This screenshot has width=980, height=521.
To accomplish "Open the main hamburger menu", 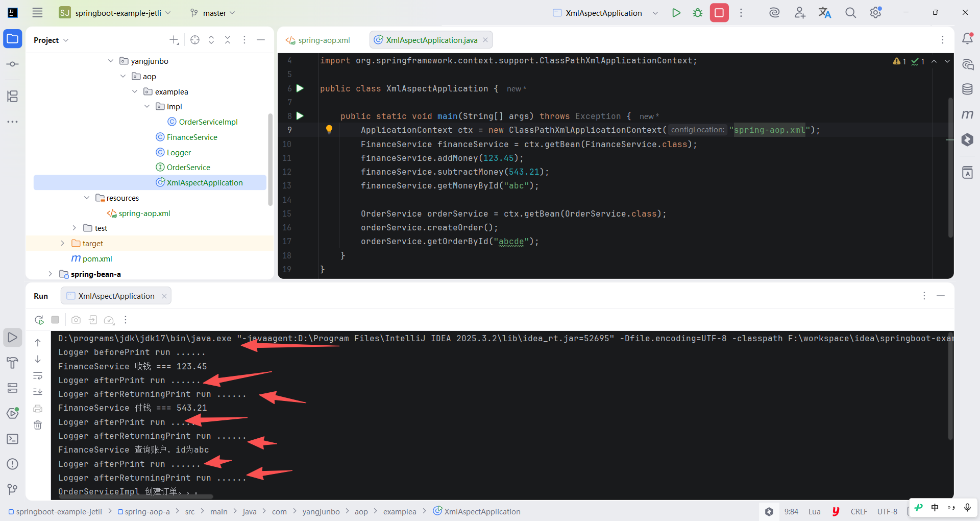I will pos(37,13).
